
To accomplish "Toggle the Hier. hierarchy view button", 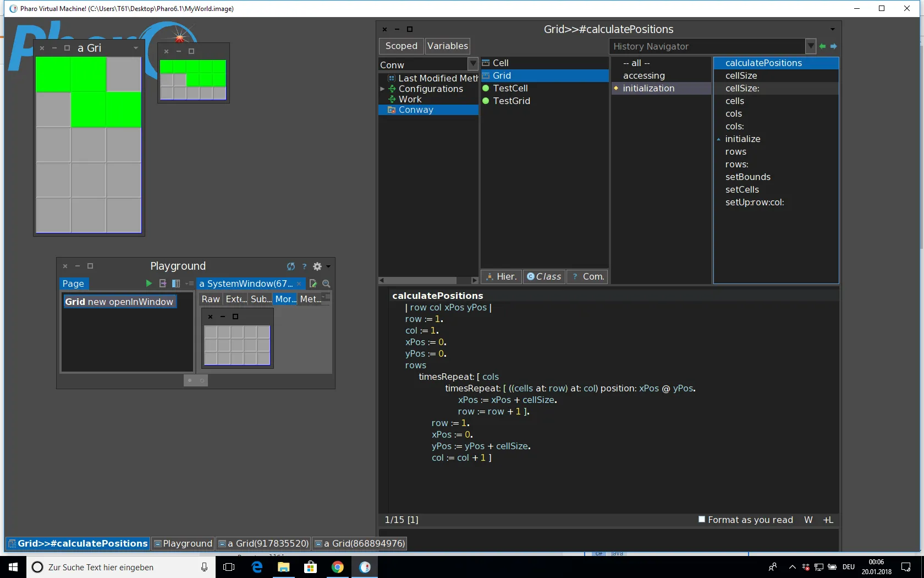I will pos(501,276).
